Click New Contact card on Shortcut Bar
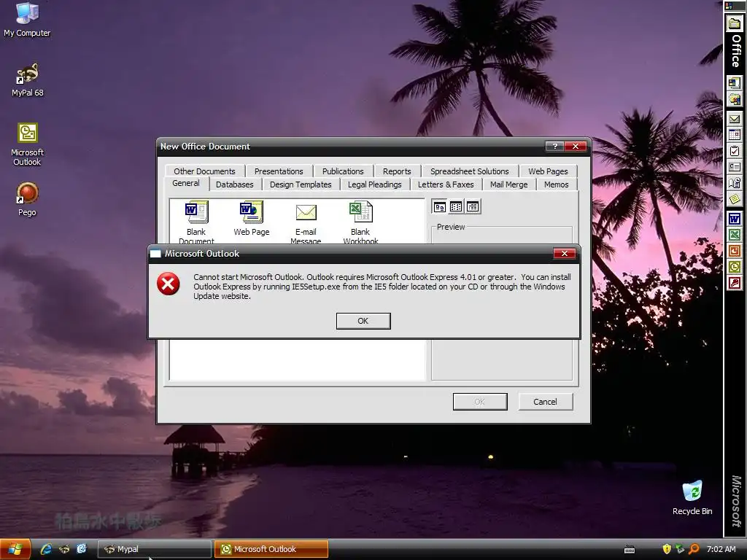Image resolution: width=747 pixels, height=560 pixels. pos(735,167)
